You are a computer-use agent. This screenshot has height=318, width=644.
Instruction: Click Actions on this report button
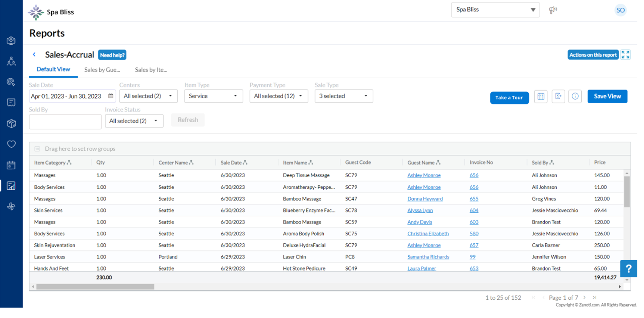[593, 55]
